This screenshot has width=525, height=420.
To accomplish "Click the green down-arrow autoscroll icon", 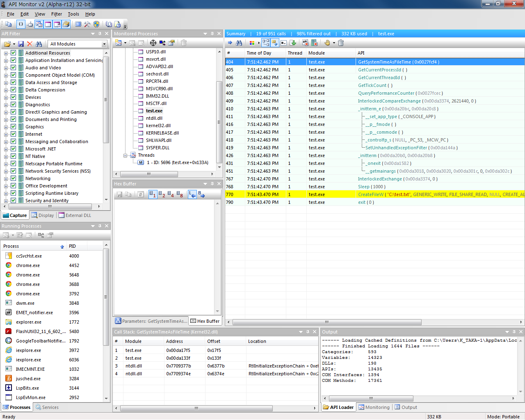I will tap(293, 43).
